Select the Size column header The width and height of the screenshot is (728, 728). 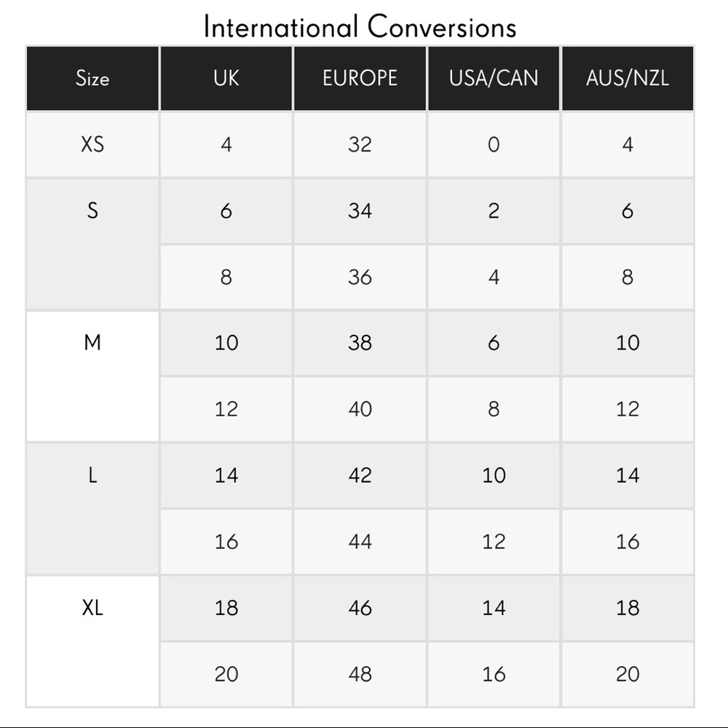(92, 78)
